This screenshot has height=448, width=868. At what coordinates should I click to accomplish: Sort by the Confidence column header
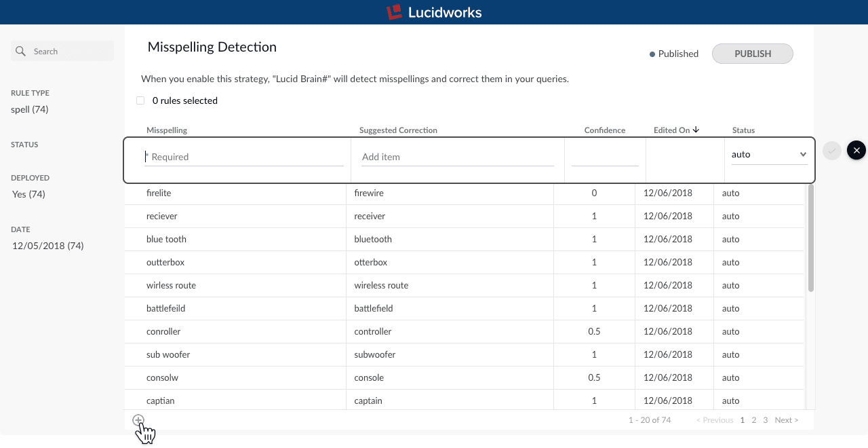(x=605, y=130)
